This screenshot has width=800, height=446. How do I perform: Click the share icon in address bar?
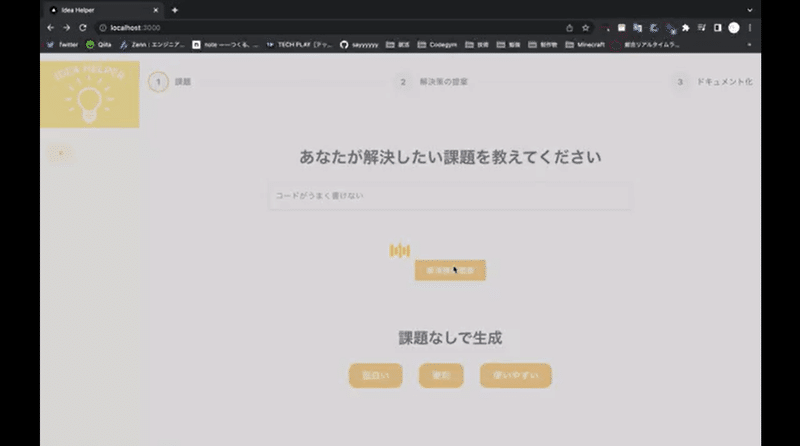569,28
